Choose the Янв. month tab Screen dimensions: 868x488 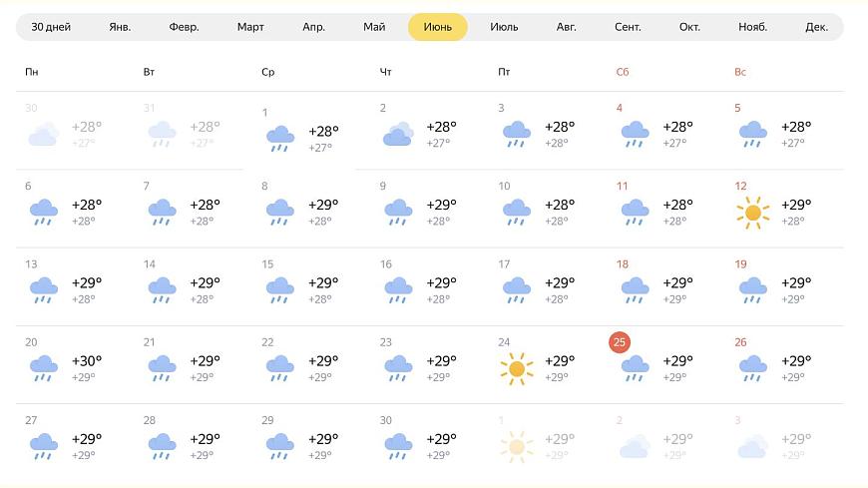(120, 27)
